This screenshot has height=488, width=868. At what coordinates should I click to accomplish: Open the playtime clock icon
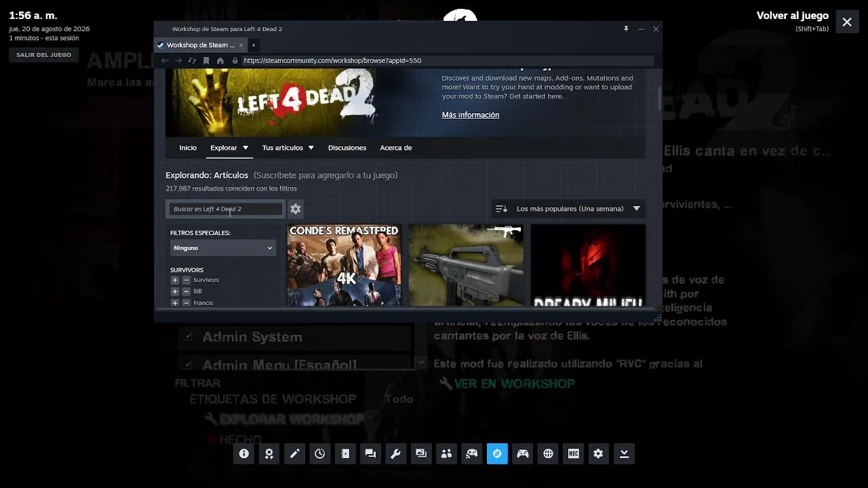point(320,454)
